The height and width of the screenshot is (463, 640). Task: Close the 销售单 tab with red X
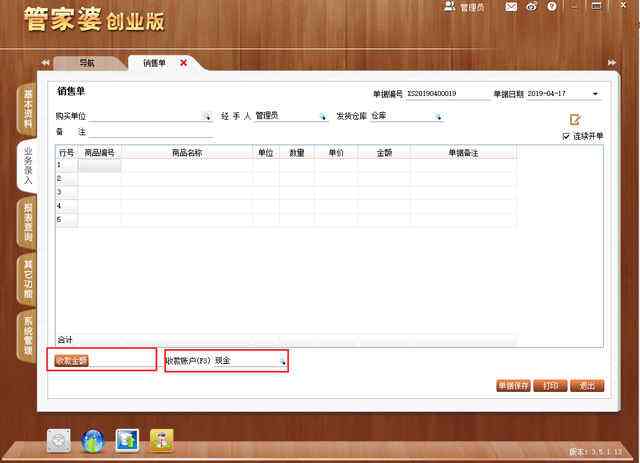pos(184,63)
